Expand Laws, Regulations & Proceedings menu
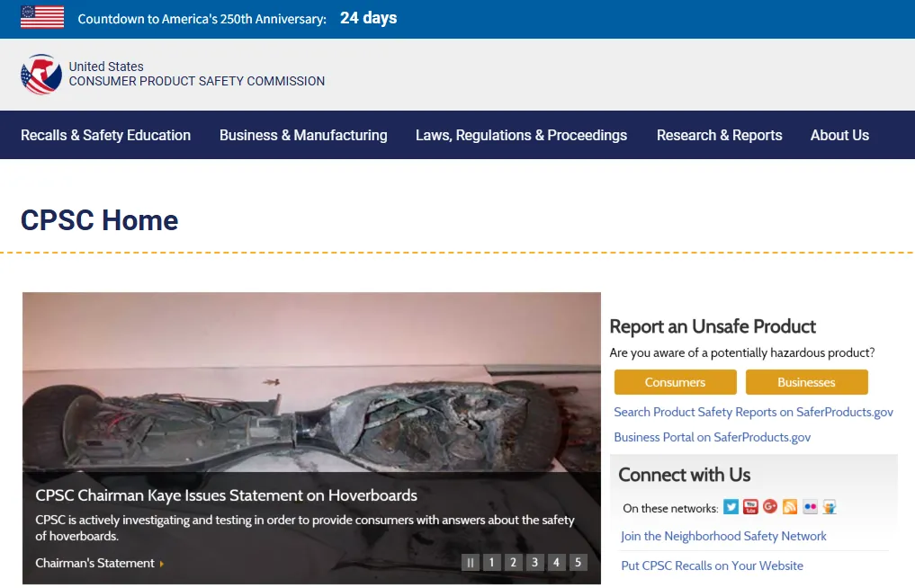This screenshot has height=588, width=915. tap(521, 136)
